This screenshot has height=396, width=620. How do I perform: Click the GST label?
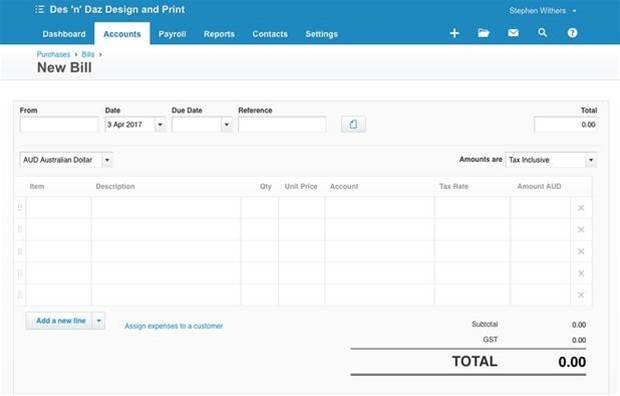pyautogui.click(x=490, y=339)
